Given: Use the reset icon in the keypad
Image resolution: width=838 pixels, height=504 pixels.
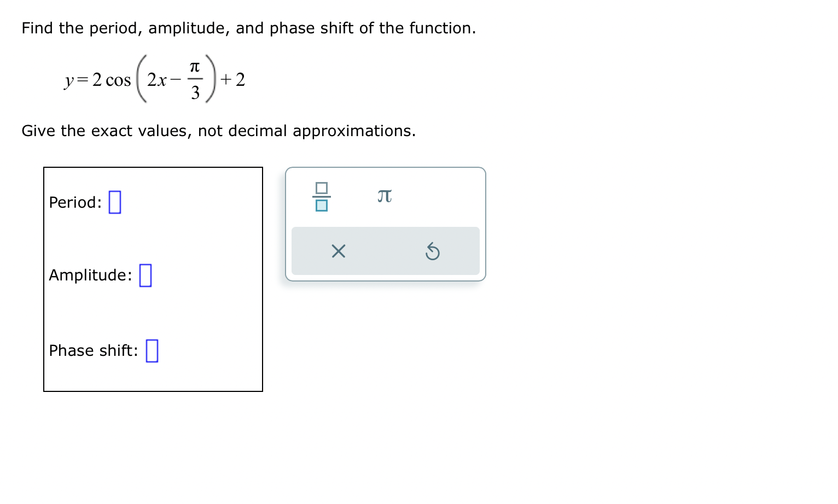Looking at the screenshot, I should [432, 251].
